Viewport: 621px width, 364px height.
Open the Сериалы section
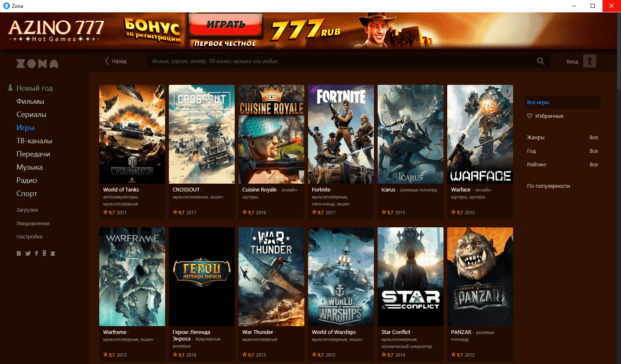[x=31, y=114]
